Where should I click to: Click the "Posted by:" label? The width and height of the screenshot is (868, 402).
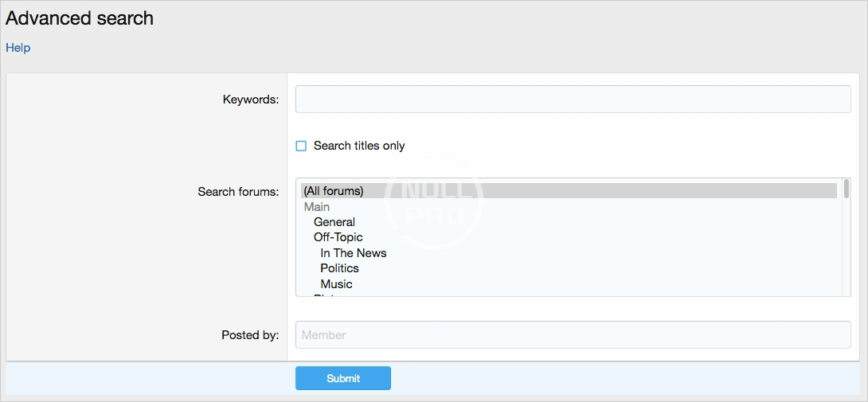click(250, 335)
